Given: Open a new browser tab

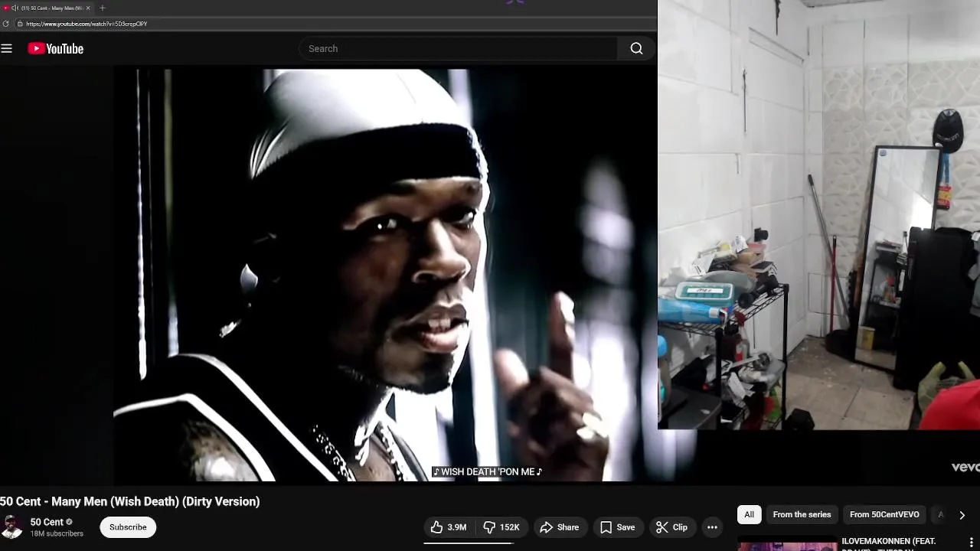Looking at the screenshot, I should click(103, 8).
